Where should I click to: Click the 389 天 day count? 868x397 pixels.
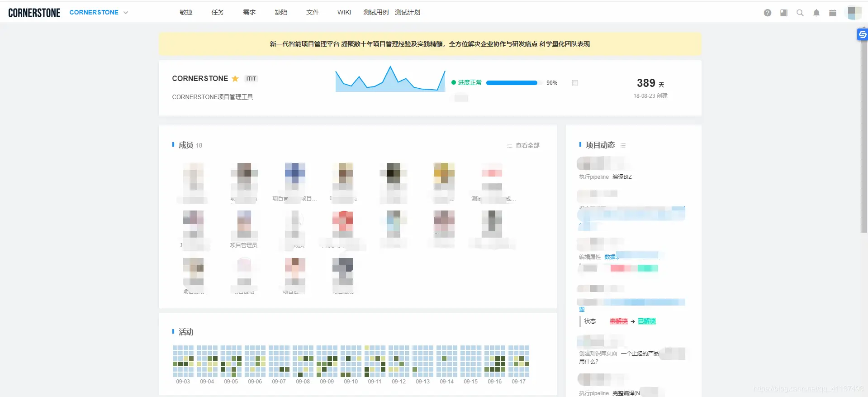pos(650,83)
